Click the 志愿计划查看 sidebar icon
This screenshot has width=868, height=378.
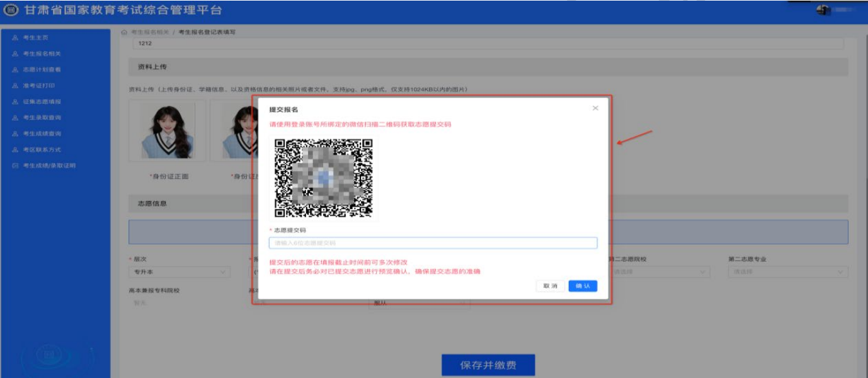[x=15, y=70]
